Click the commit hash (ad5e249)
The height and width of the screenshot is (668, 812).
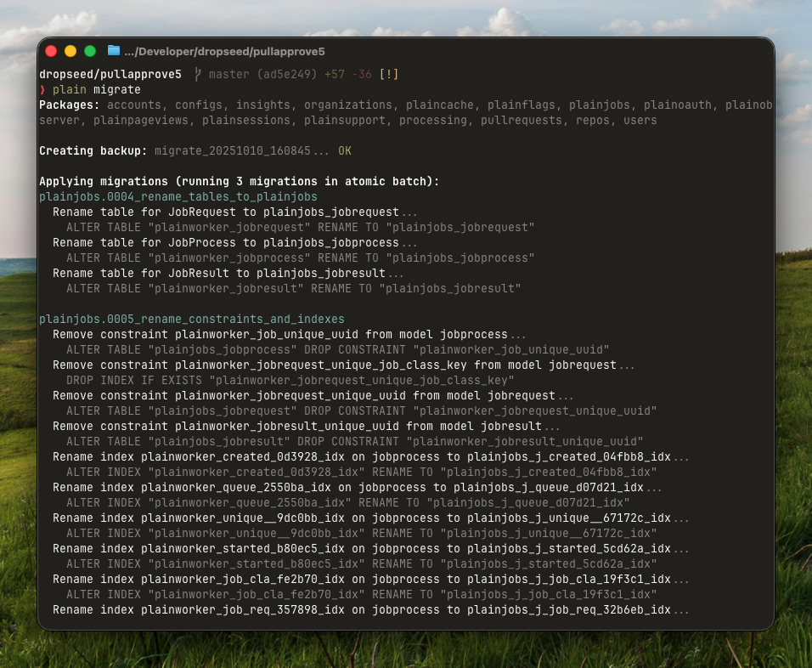pyautogui.click(x=287, y=75)
